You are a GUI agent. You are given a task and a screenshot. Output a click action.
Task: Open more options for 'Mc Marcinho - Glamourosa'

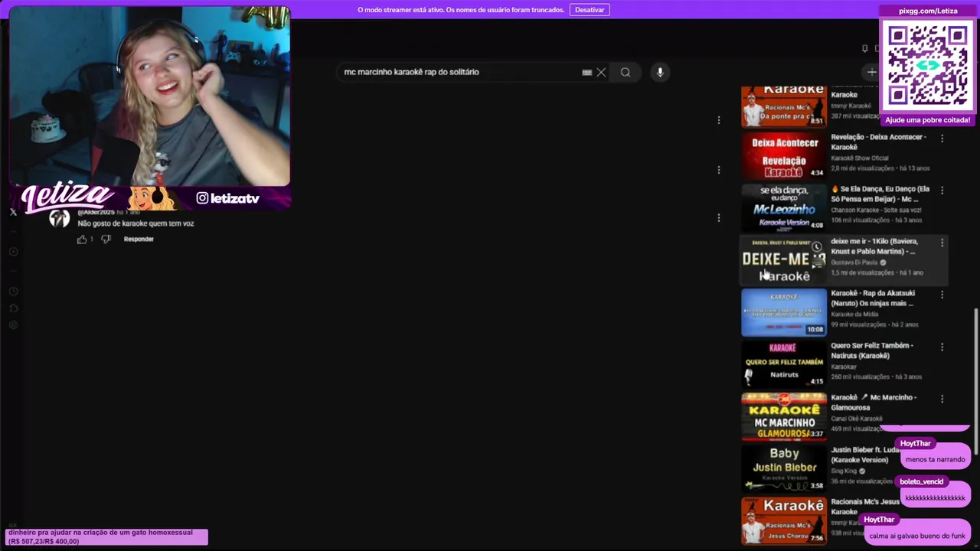coord(942,399)
